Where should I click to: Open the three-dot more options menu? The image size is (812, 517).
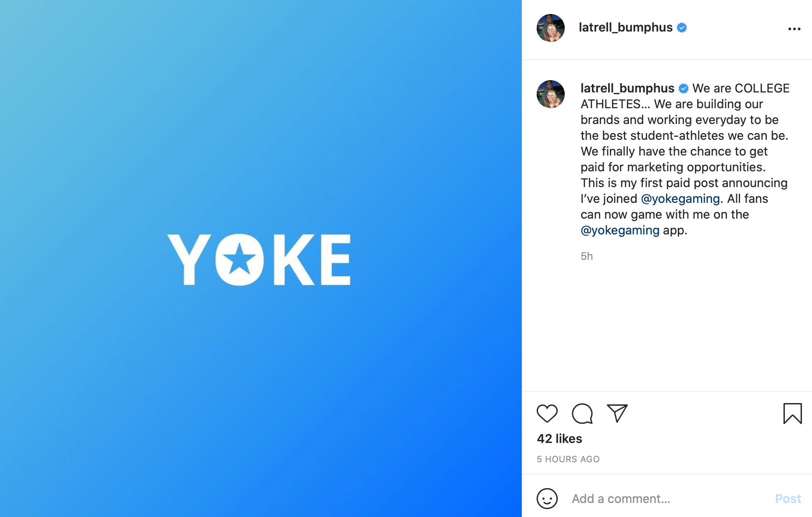(x=794, y=29)
